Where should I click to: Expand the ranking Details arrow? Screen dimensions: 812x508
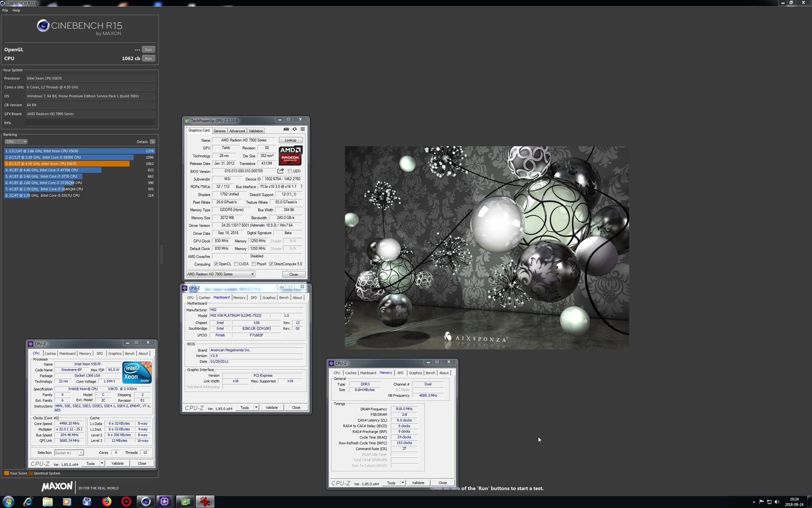(x=152, y=142)
